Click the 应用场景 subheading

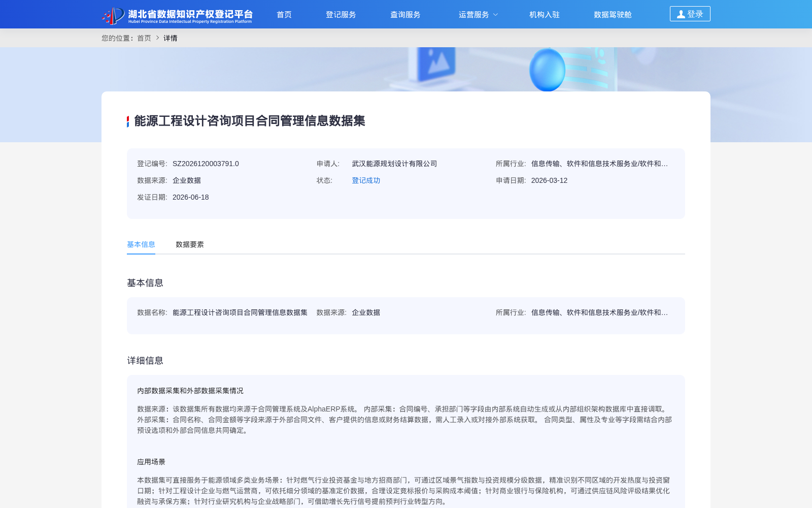[151, 462]
